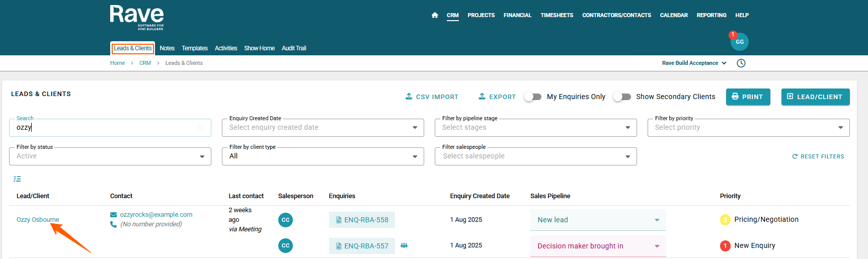Click the group icon beside ENQ-RBA-557
Image resolution: width=868 pixels, height=259 pixels.
pos(404,245)
